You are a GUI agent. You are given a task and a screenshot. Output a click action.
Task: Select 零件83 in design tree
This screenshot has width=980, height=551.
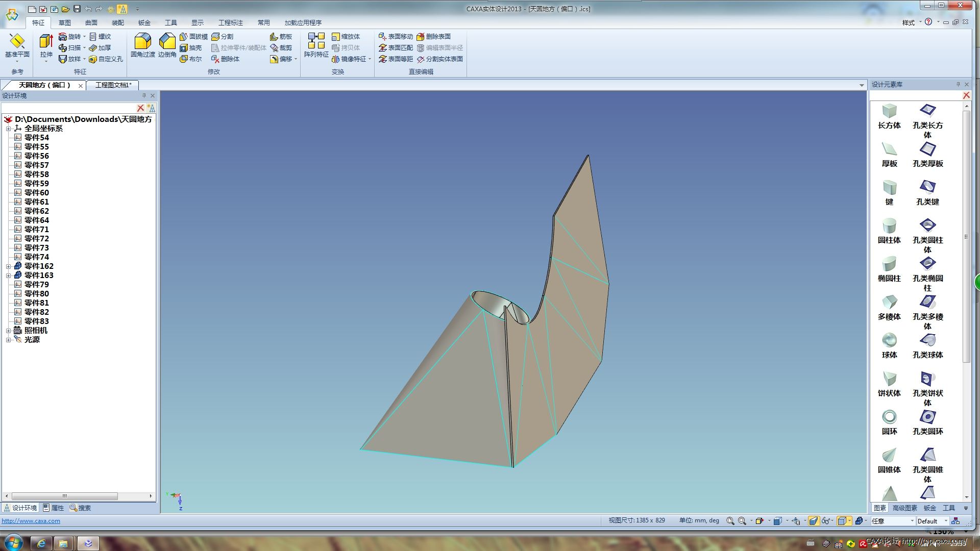[37, 321]
